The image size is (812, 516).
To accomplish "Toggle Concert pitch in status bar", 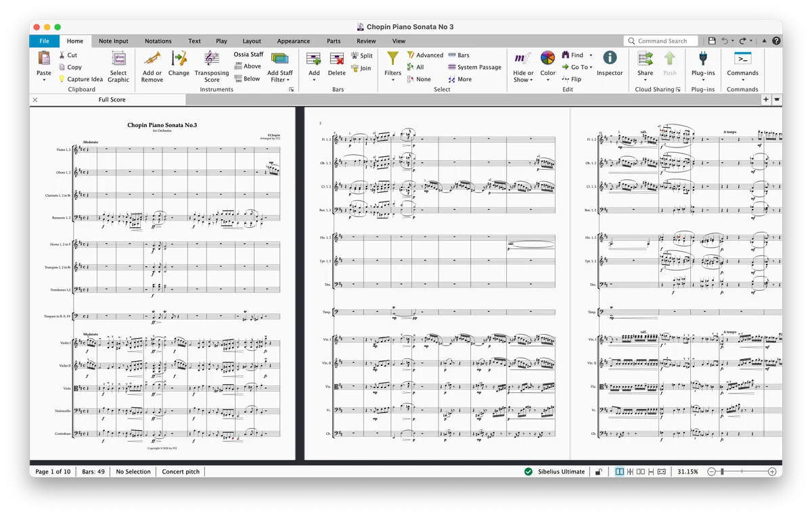I will 181,471.
